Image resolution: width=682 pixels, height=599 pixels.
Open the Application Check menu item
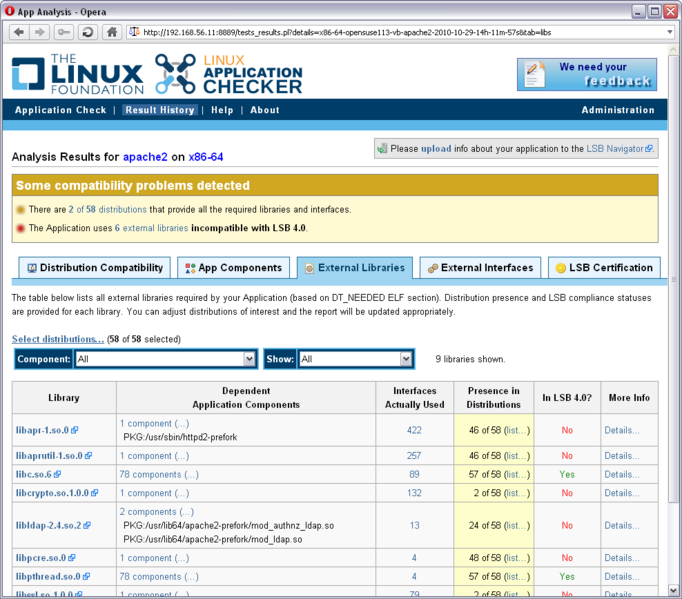click(x=60, y=110)
